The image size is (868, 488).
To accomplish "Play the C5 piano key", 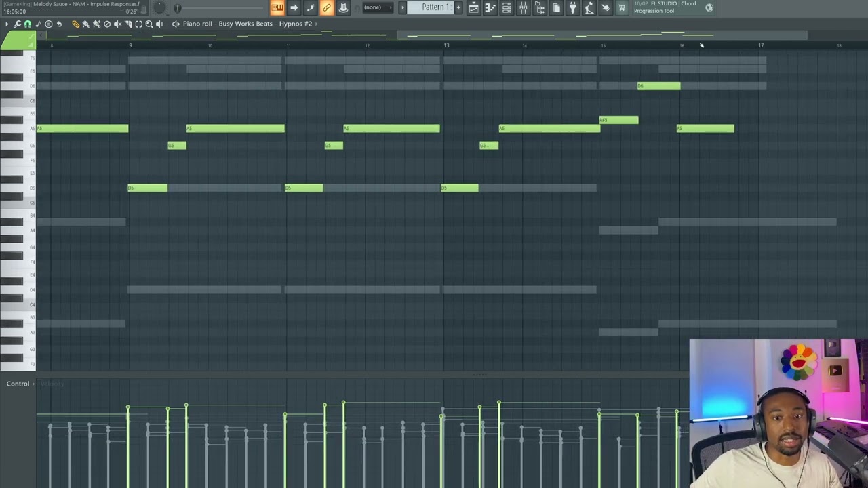I will (18, 203).
